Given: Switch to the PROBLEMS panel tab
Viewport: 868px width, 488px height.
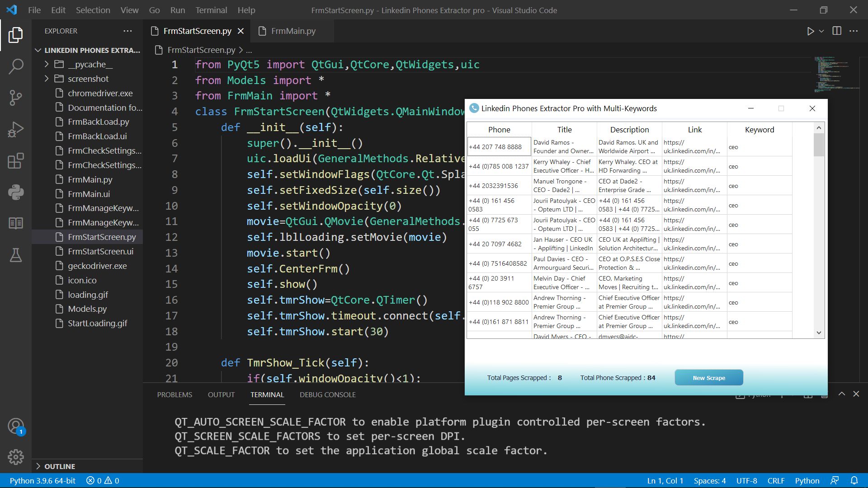Looking at the screenshot, I should [x=175, y=394].
